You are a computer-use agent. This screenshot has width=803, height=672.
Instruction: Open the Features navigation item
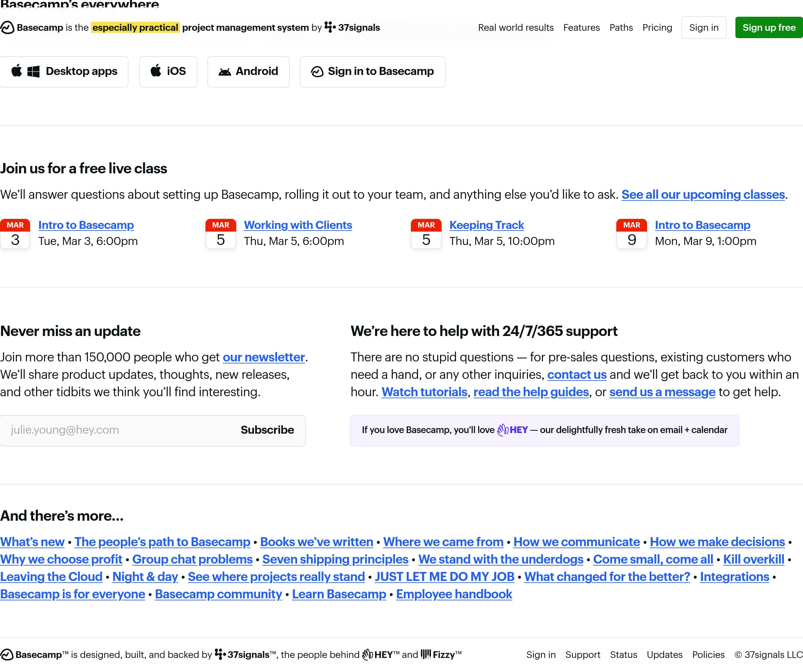tap(582, 27)
